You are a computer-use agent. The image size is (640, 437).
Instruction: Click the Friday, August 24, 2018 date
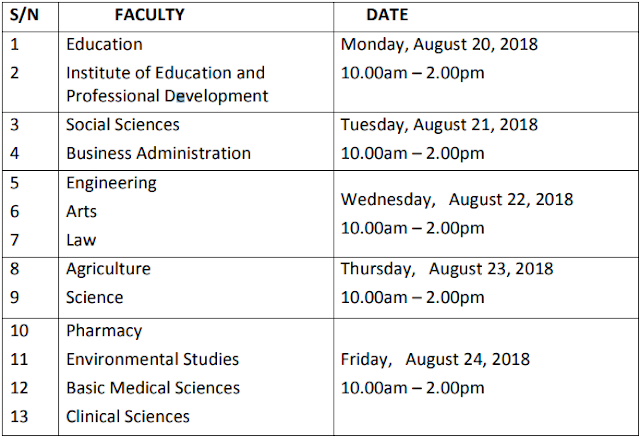pyautogui.click(x=435, y=359)
